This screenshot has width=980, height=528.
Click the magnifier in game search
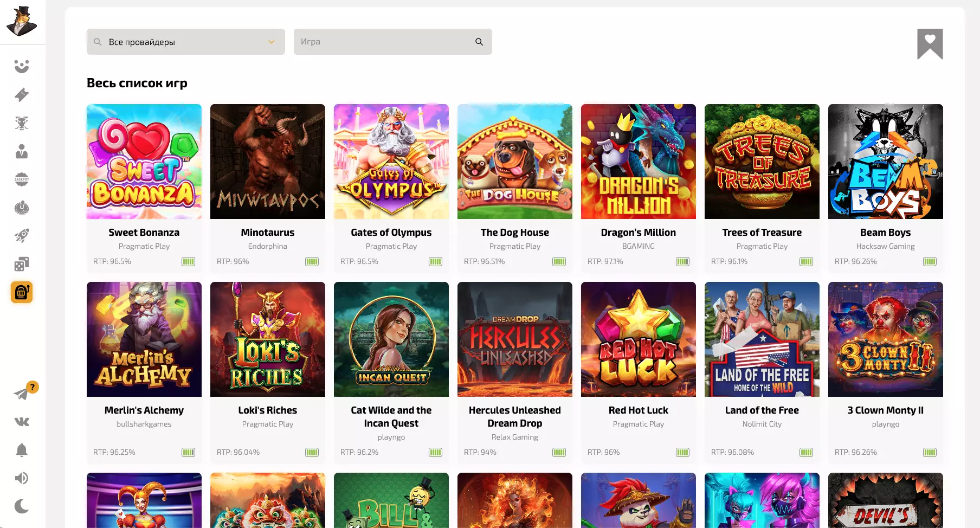point(479,42)
